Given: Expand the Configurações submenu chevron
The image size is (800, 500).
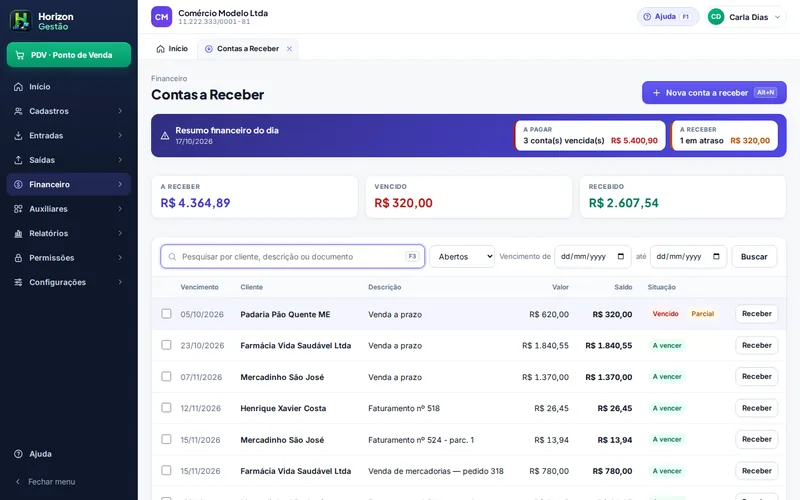Looking at the screenshot, I should (120, 282).
